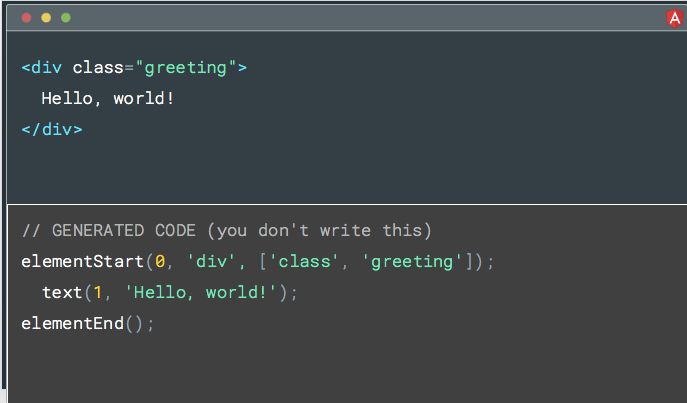Click the elementEnd function call
The height and width of the screenshot is (403, 687).
coord(72,323)
